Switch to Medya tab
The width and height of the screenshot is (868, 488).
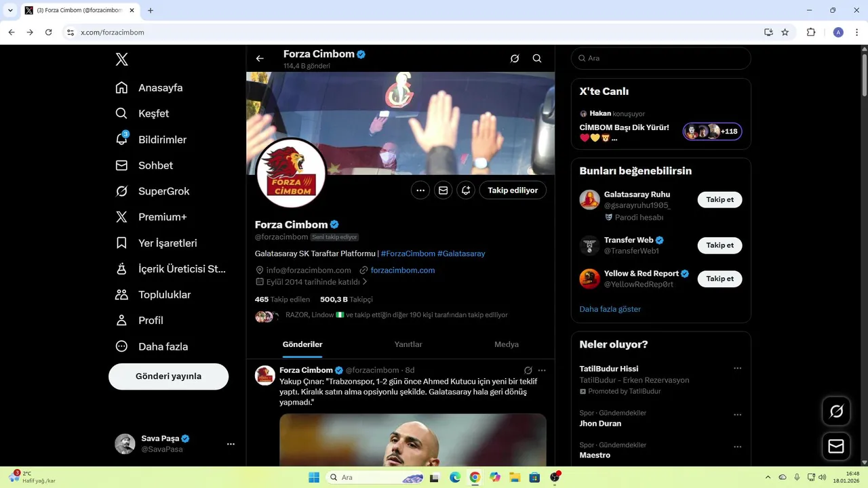507,344
